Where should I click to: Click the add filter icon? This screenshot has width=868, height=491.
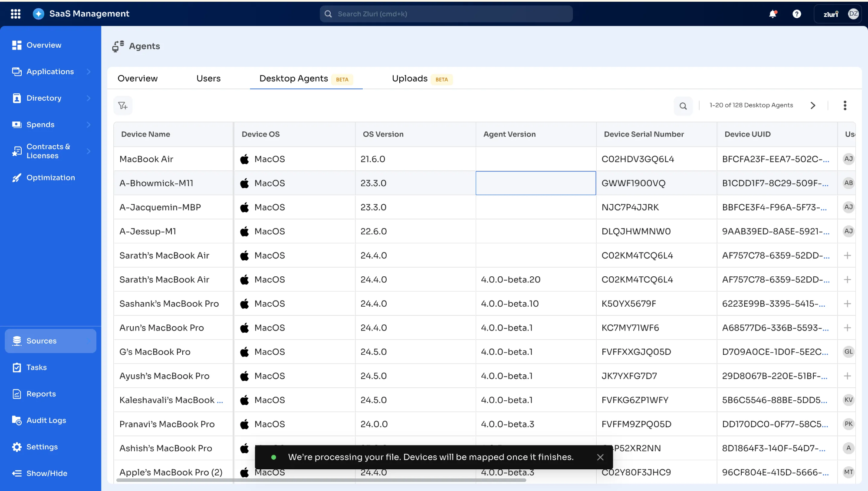coord(123,105)
